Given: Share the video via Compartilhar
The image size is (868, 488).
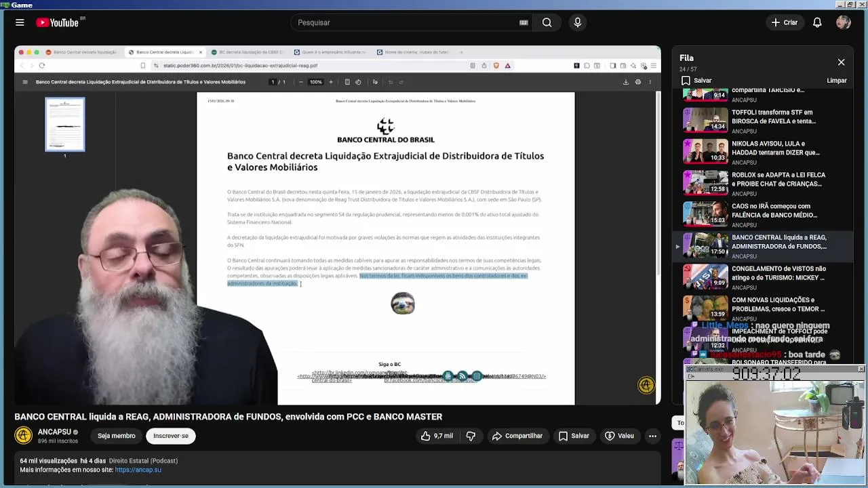Looking at the screenshot, I should tap(517, 436).
